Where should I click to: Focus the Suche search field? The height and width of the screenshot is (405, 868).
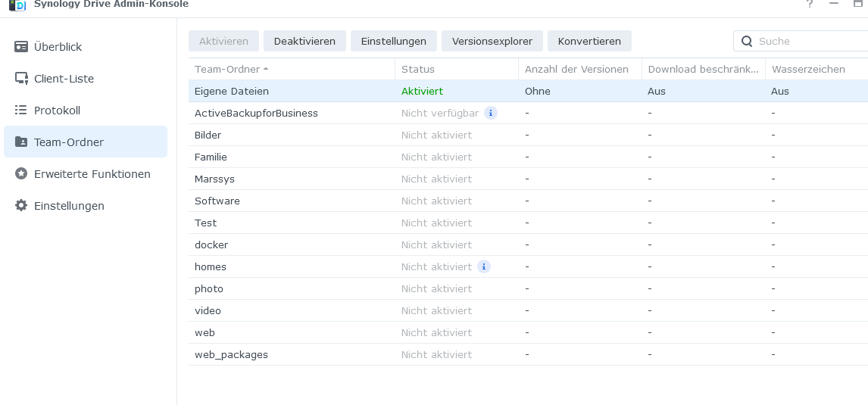[x=801, y=41]
